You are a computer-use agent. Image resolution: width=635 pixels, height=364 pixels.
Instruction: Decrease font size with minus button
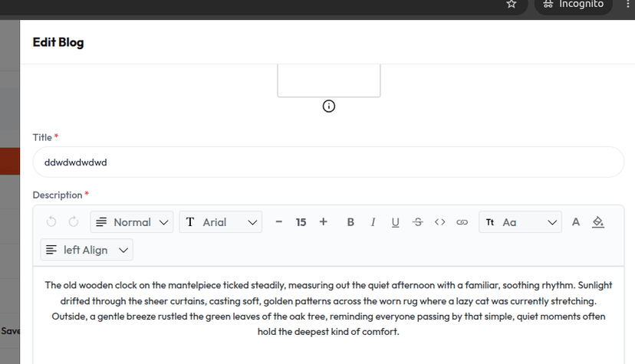click(x=278, y=221)
